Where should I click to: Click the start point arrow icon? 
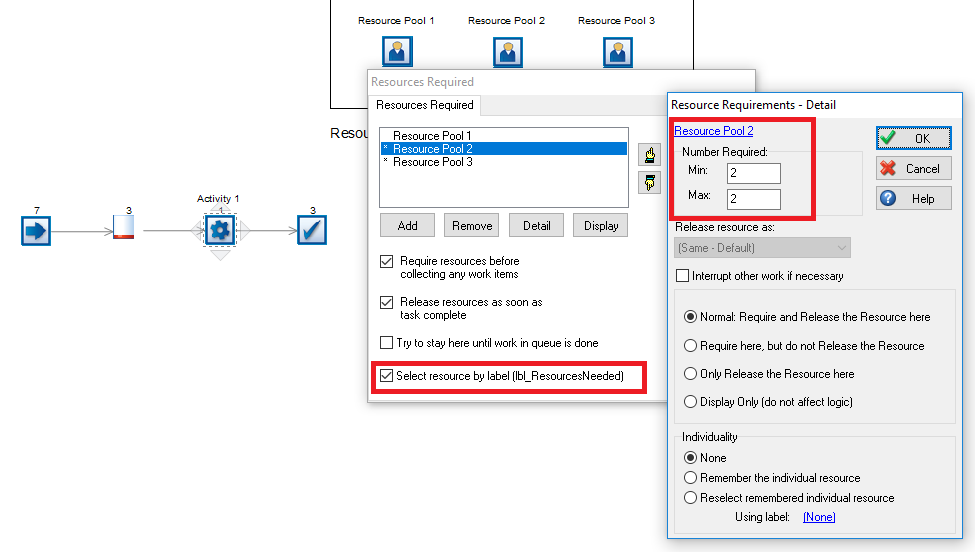click(35, 231)
